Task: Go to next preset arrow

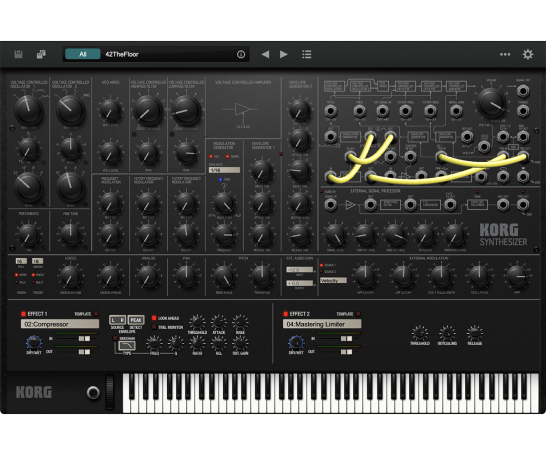Action: pyautogui.click(x=284, y=54)
